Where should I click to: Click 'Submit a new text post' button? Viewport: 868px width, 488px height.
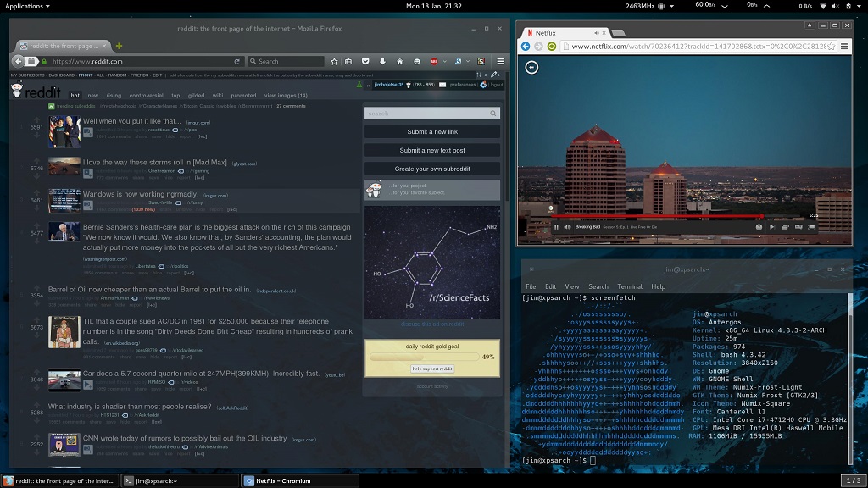click(432, 151)
